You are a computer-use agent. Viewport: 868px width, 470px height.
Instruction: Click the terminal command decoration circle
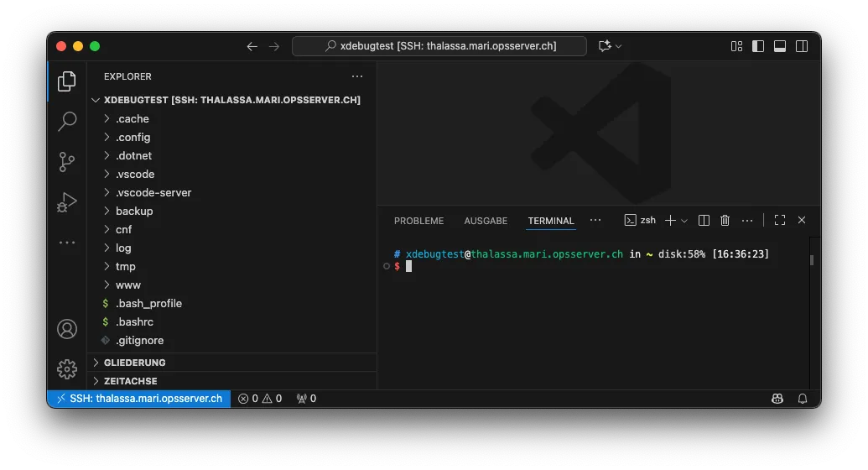[x=387, y=267]
